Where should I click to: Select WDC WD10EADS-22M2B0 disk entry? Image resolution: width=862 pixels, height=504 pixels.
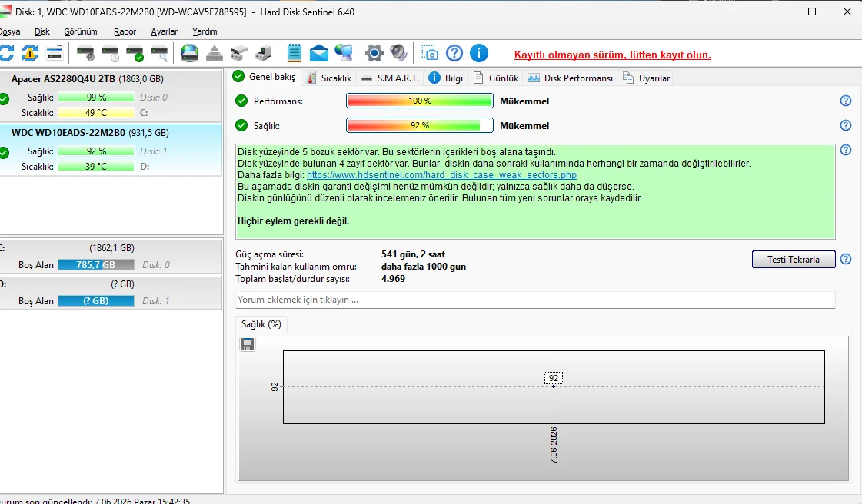[x=111, y=149]
